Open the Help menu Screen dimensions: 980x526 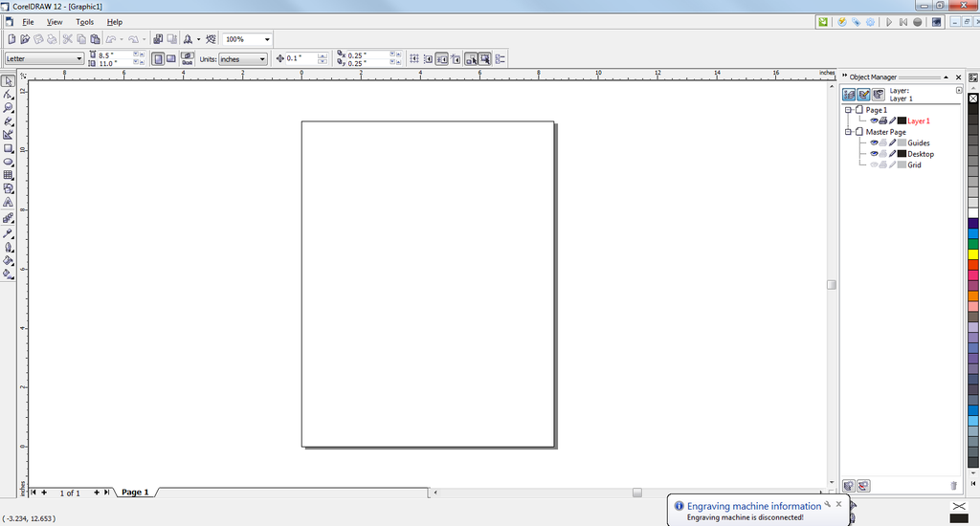[x=115, y=22]
